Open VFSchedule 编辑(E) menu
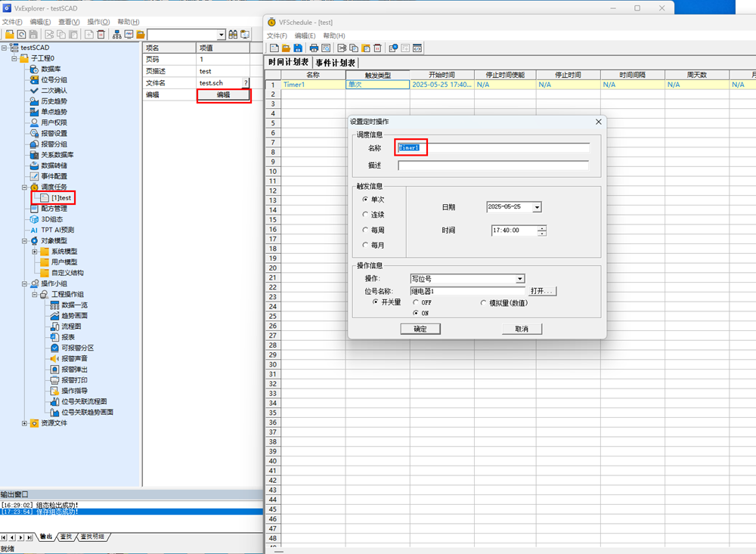 click(305, 36)
